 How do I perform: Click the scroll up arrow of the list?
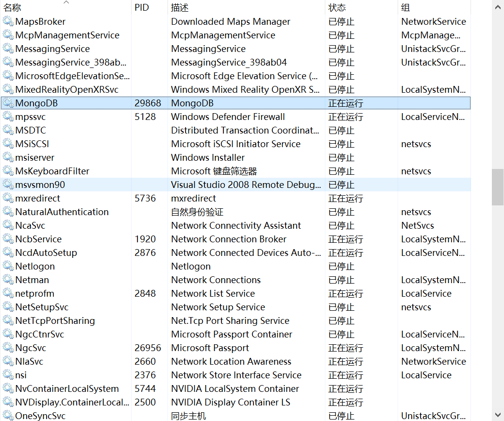pyautogui.click(x=498, y=7)
